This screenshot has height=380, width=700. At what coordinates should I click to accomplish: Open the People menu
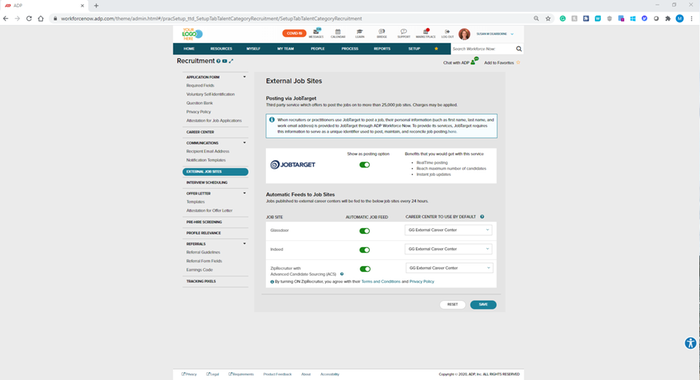click(317, 49)
